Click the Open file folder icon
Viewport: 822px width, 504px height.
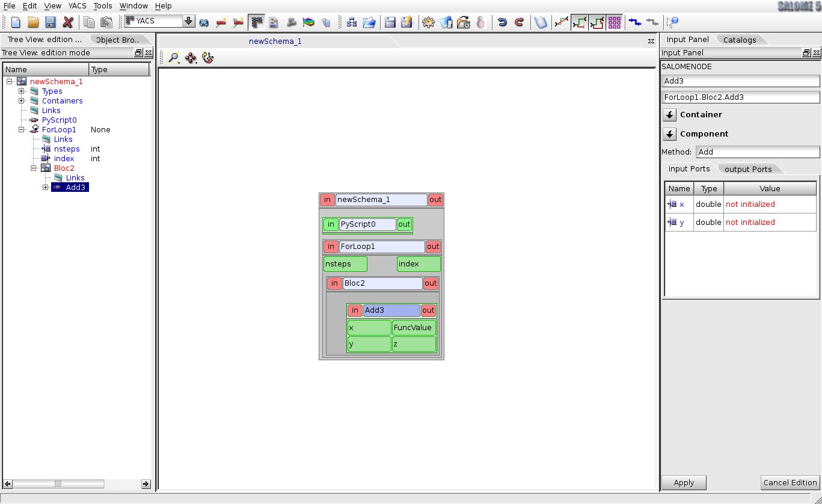34,22
